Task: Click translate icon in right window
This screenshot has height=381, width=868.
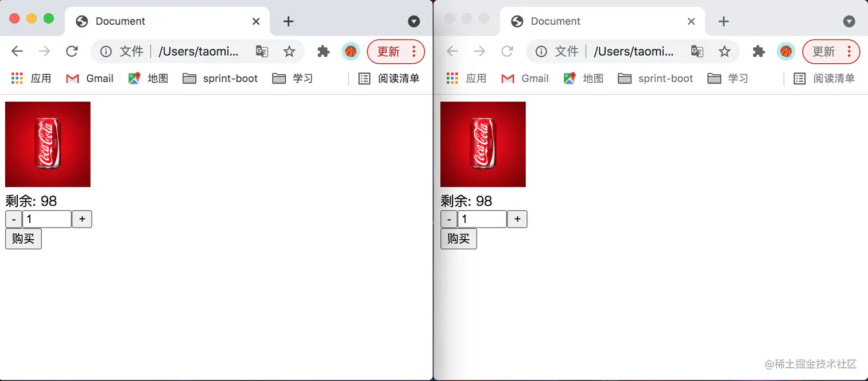Action: (x=697, y=52)
